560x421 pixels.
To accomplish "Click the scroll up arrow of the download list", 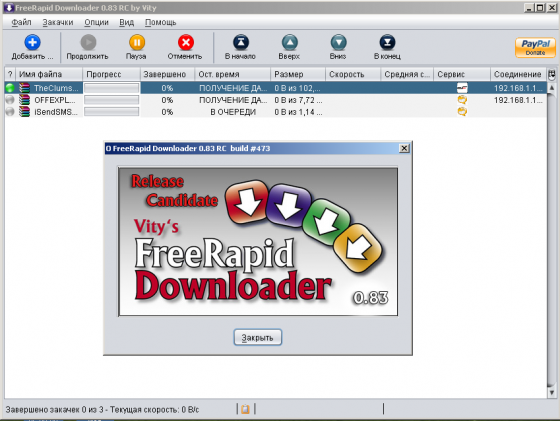I will pyautogui.click(x=552, y=87).
